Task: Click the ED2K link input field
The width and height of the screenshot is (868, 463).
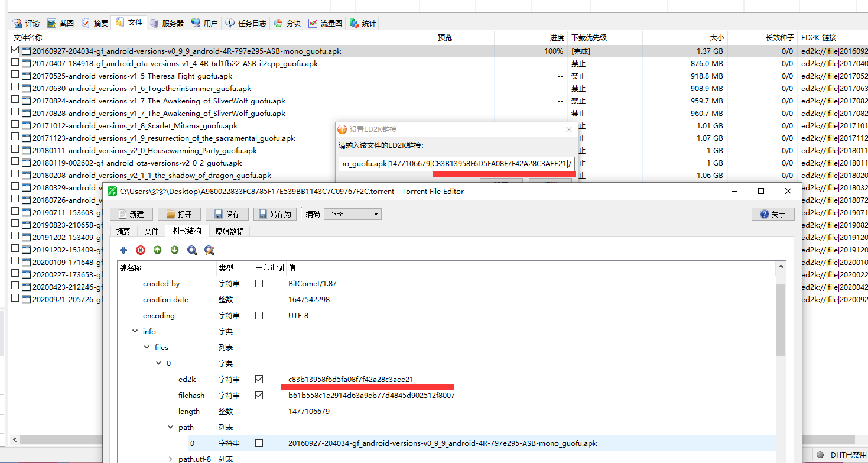Action: click(456, 164)
